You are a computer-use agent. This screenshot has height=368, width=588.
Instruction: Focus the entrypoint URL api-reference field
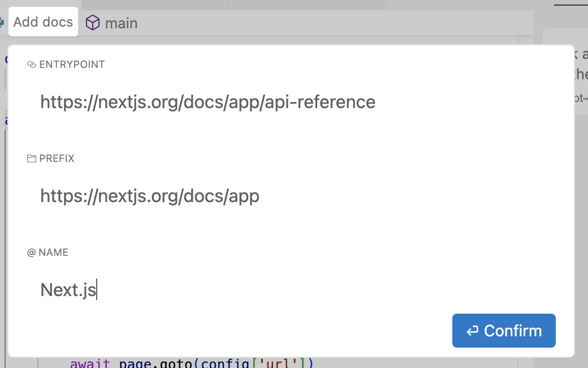pyautogui.click(x=207, y=102)
